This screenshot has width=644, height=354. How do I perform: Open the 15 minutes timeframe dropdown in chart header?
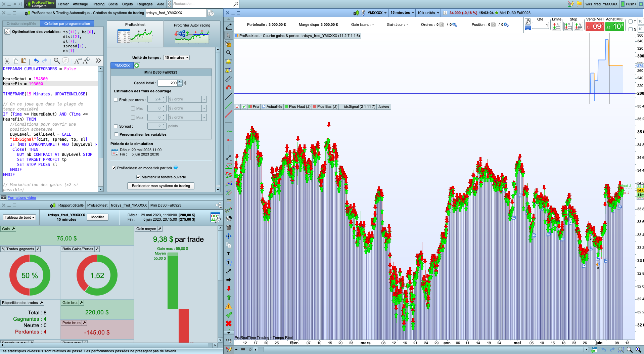402,13
